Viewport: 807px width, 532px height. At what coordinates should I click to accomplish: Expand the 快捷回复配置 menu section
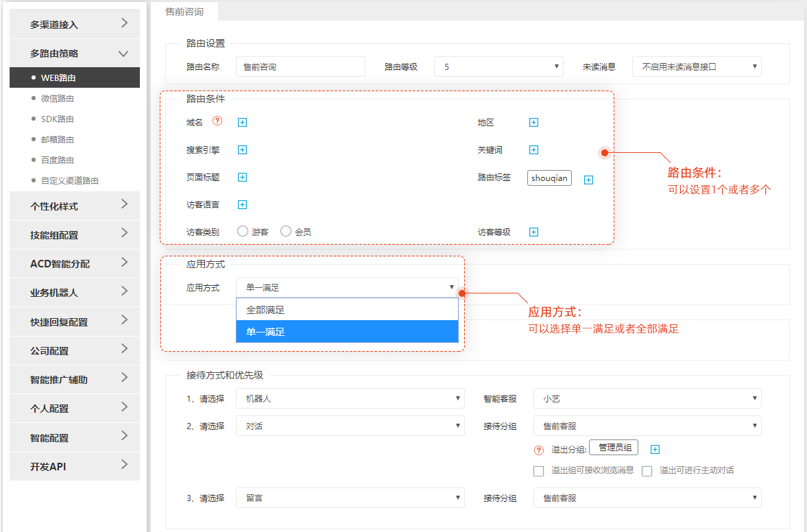coord(75,322)
